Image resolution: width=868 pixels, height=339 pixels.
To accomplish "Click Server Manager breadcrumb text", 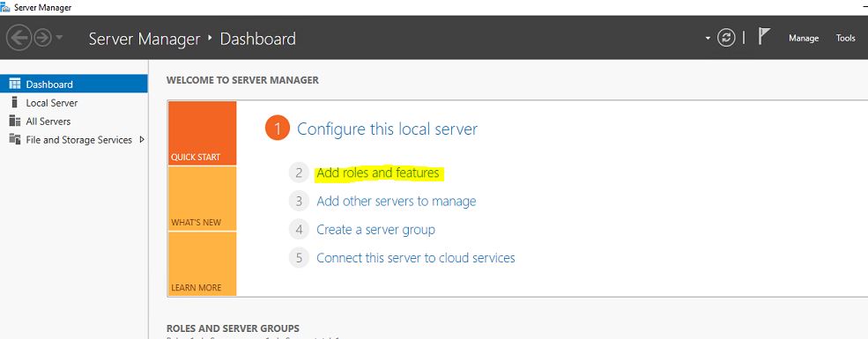I will click(x=144, y=39).
